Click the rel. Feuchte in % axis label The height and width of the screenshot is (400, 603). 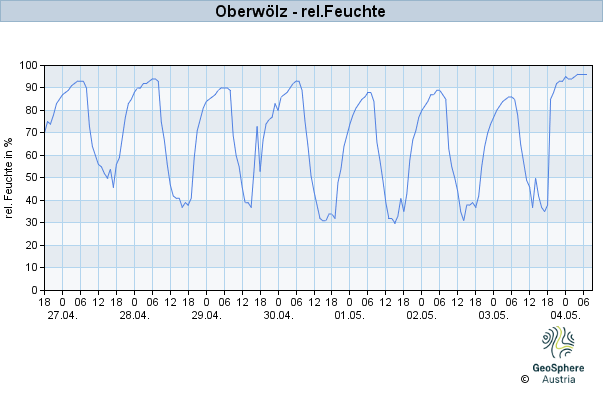pos(8,178)
